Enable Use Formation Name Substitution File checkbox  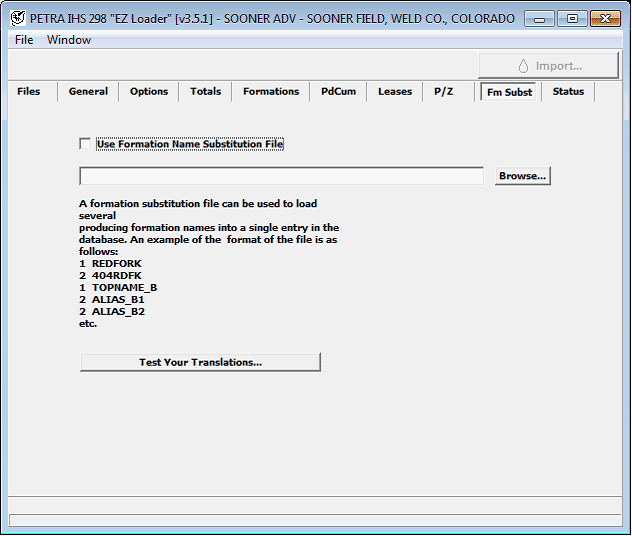pos(85,144)
